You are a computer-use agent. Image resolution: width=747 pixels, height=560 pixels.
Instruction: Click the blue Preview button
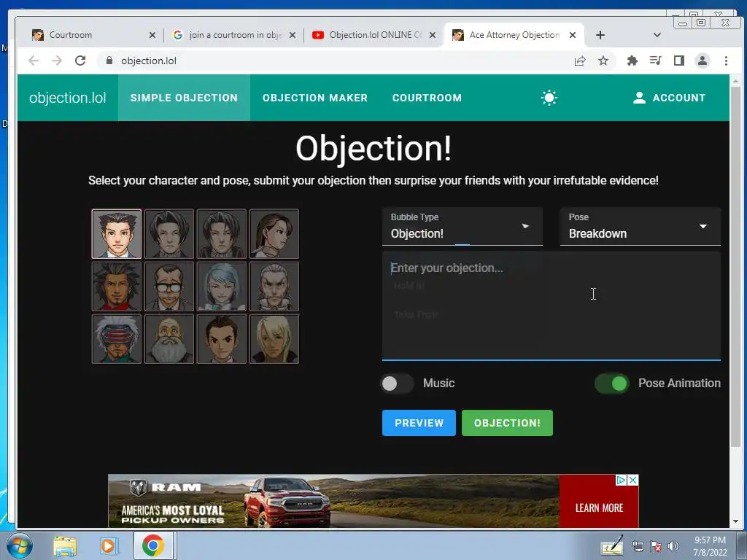(x=419, y=423)
